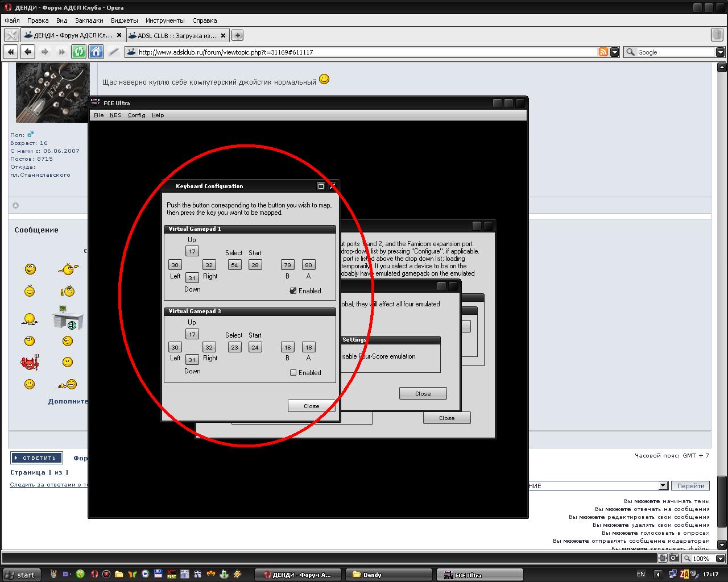Screen dimensions: 728x582
Task: Remap Gamepad 3 Select button 23
Action: pyautogui.click(x=234, y=347)
